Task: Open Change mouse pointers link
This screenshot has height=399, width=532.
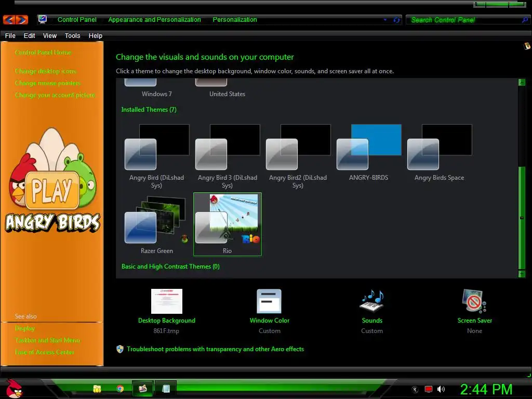Action: pos(48,83)
